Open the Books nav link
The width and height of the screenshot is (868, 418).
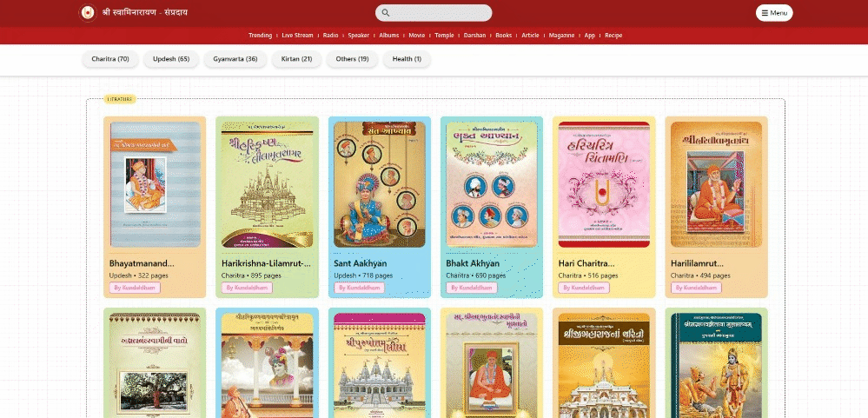click(x=504, y=36)
